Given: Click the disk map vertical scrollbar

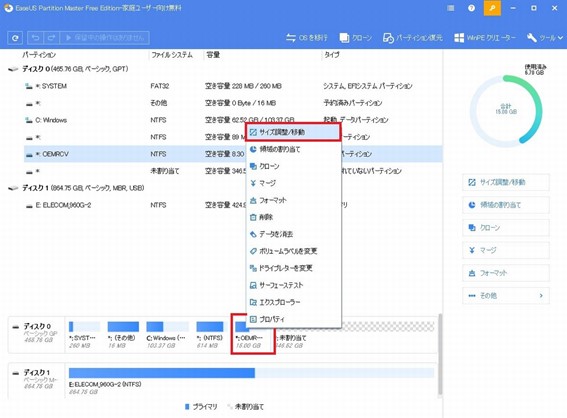Looking at the screenshot, I should point(440,354).
